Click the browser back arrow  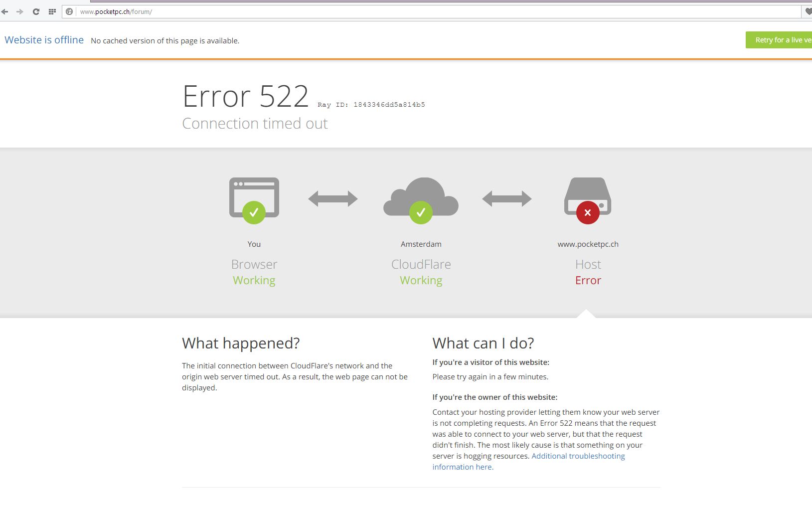click(5, 11)
